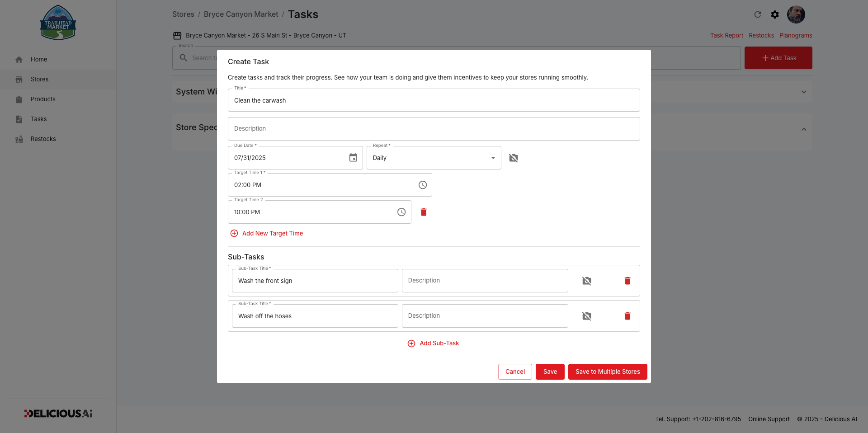
Task: Click the Add Sub-Task text
Action: click(439, 343)
